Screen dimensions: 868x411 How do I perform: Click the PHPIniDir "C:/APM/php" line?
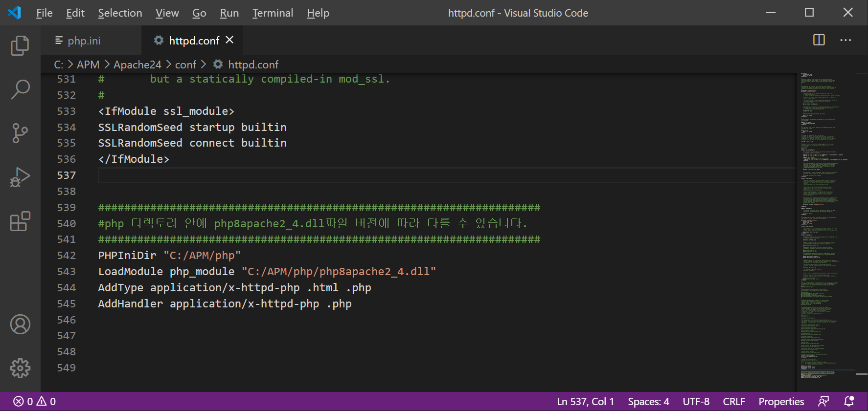point(169,255)
